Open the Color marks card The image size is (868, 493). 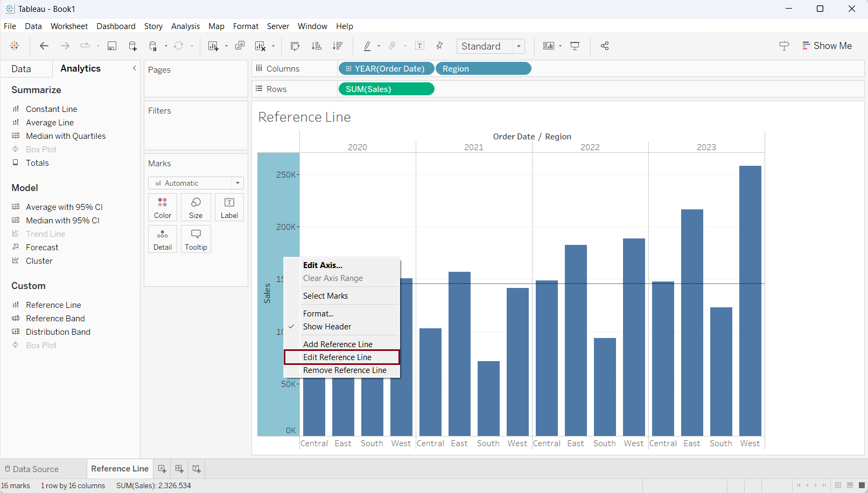coord(163,208)
